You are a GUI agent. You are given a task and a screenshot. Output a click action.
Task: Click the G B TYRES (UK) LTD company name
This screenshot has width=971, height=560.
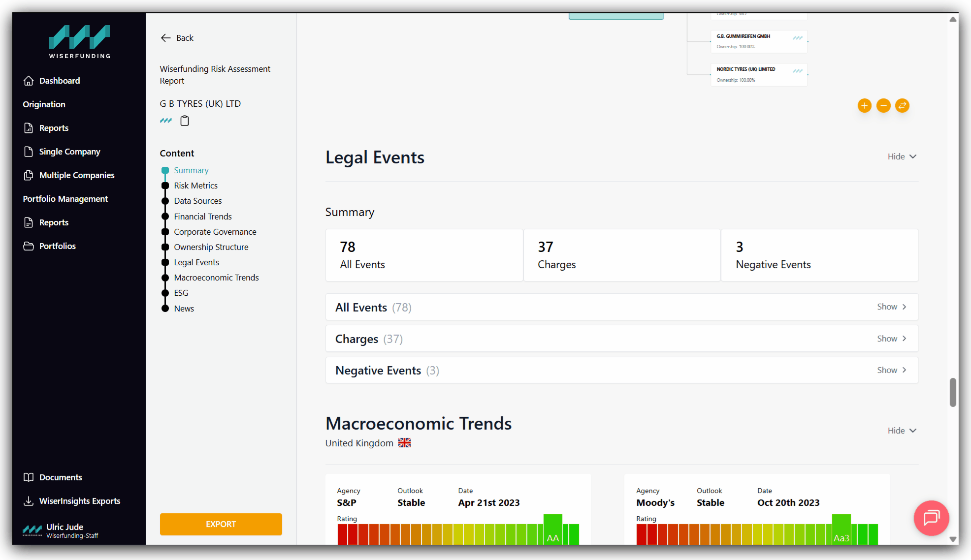pos(200,104)
